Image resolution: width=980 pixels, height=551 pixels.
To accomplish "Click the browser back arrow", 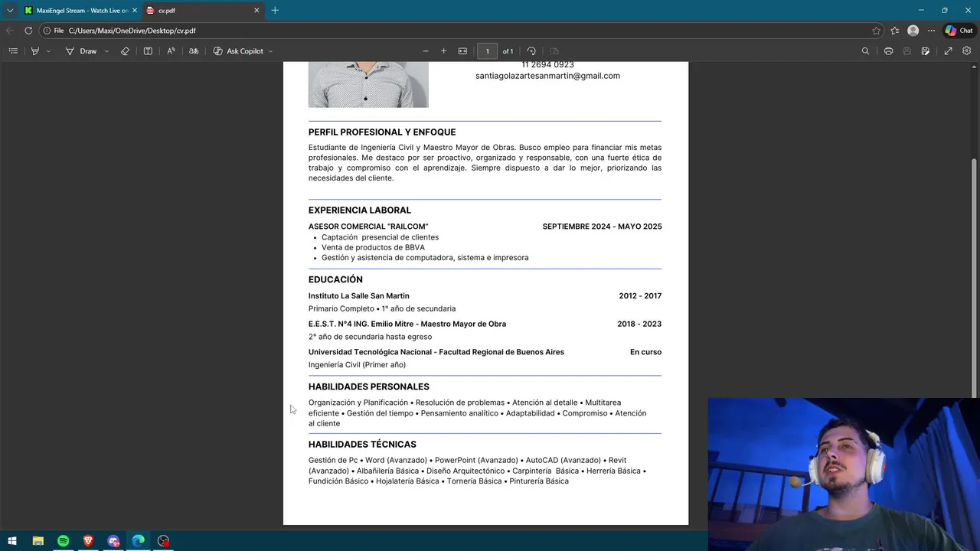I will [9, 31].
